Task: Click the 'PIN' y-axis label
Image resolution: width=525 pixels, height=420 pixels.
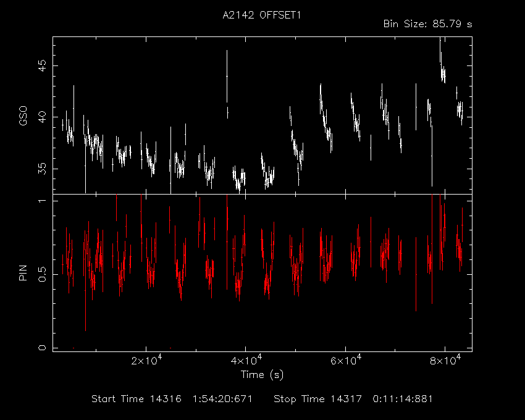Action: click(x=23, y=272)
